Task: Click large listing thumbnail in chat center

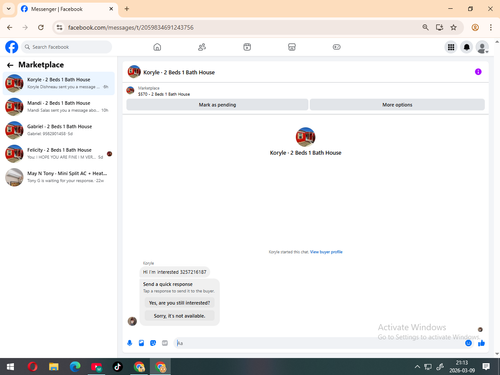Action: point(305,137)
